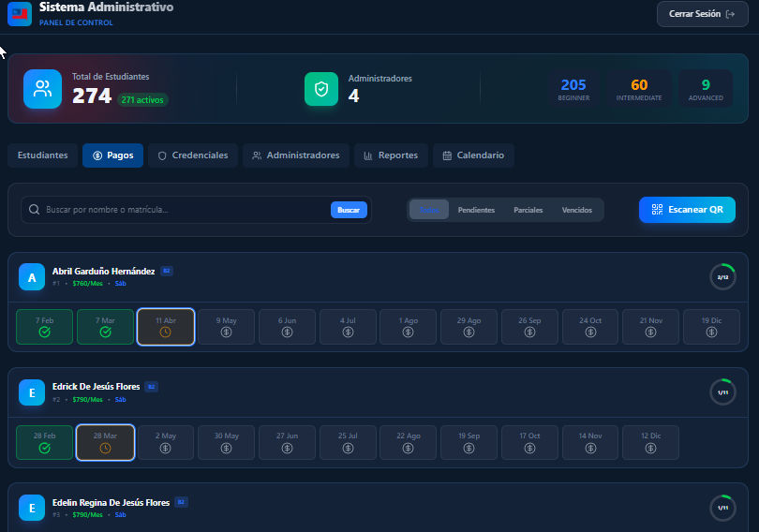
Task: Open the Calendario tab
Action: 473,155
